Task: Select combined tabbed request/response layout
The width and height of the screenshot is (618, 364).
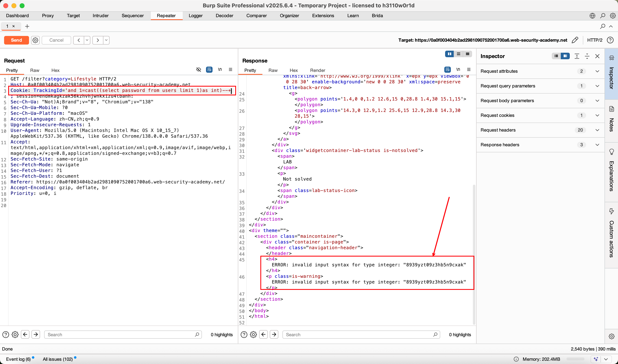Action: coord(468,54)
